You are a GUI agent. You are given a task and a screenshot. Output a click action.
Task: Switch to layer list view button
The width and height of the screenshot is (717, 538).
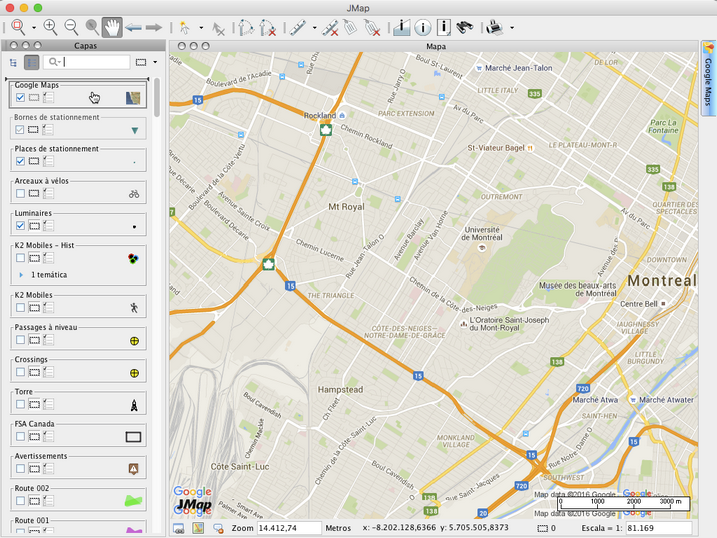pos(32,62)
